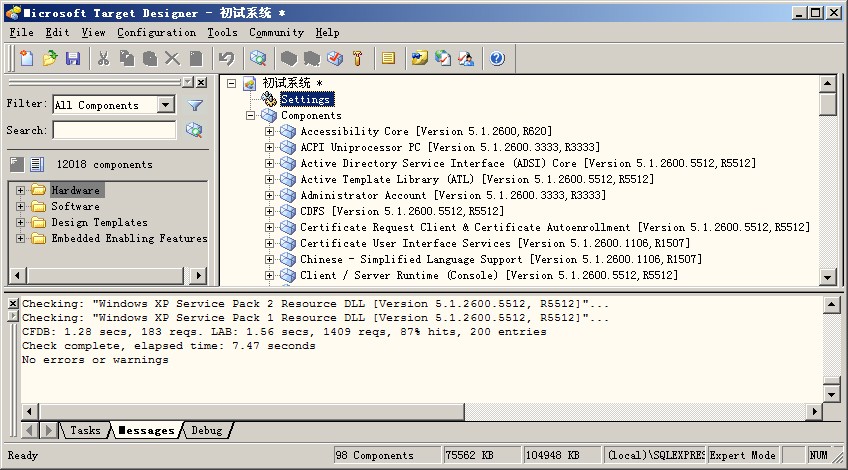Open the Tools menu
Viewport: 848px width, 470px height.
(x=222, y=32)
